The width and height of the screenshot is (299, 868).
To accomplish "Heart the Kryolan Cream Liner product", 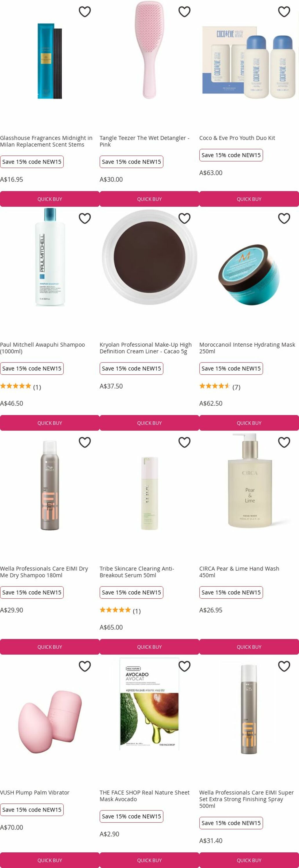I will [x=184, y=218].
